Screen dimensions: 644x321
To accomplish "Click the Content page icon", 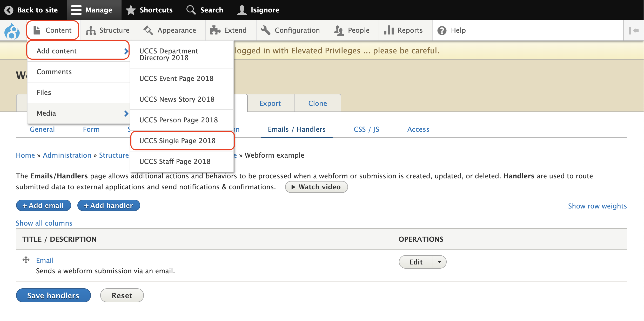I will pos(37,30).
